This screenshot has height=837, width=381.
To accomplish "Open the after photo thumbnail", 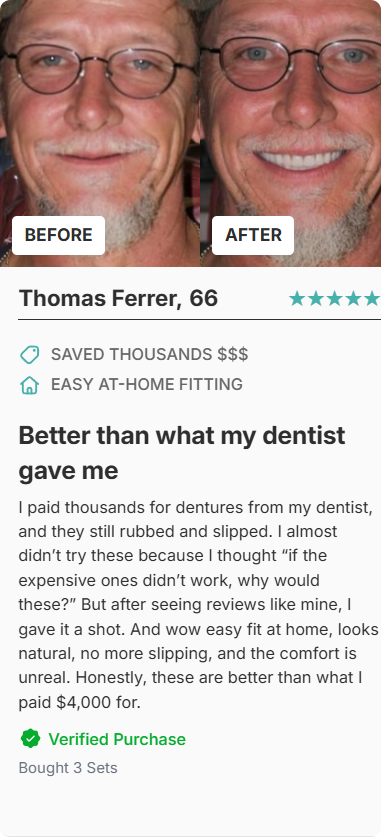I will point(291,133).
